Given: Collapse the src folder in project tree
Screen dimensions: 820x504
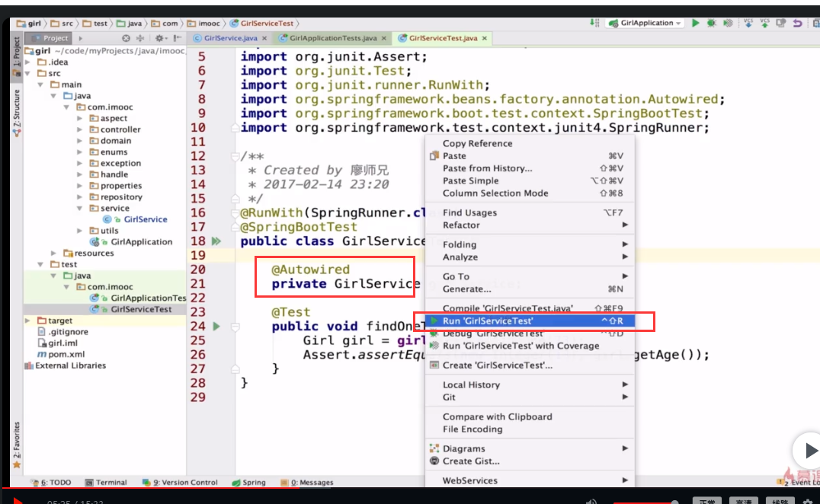Looking at the screenshot, I should [x=28, y=74].
